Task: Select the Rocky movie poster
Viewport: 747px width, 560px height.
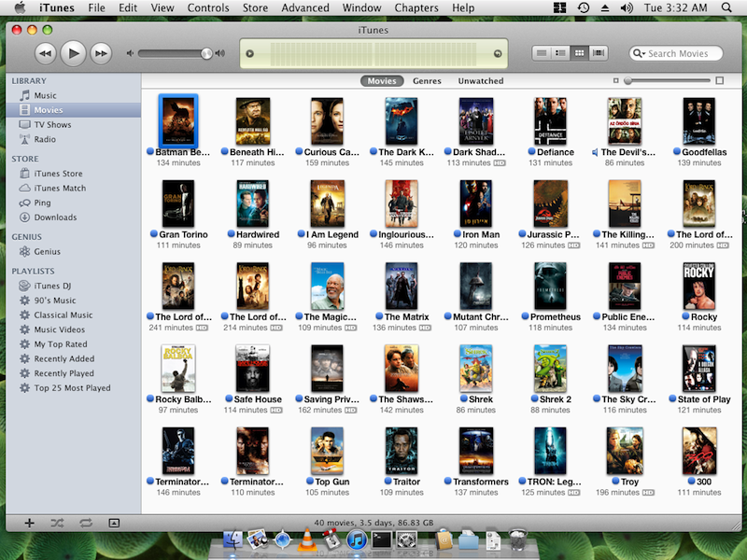Action: pyautogui.click(x=698, y=286)
